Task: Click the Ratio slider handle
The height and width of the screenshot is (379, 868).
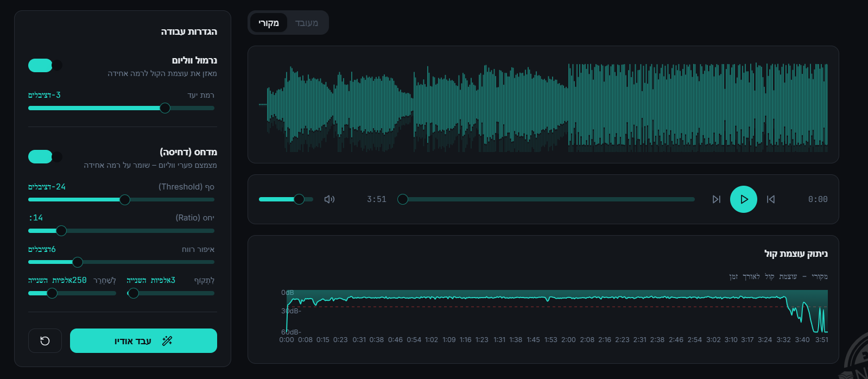Action: point(61,231)
